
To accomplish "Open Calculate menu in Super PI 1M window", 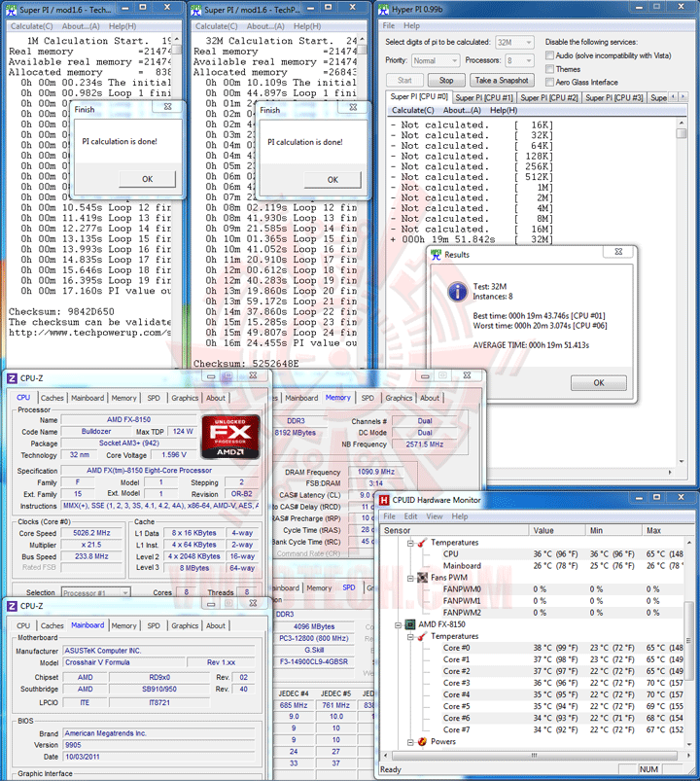I will point(31,26).
